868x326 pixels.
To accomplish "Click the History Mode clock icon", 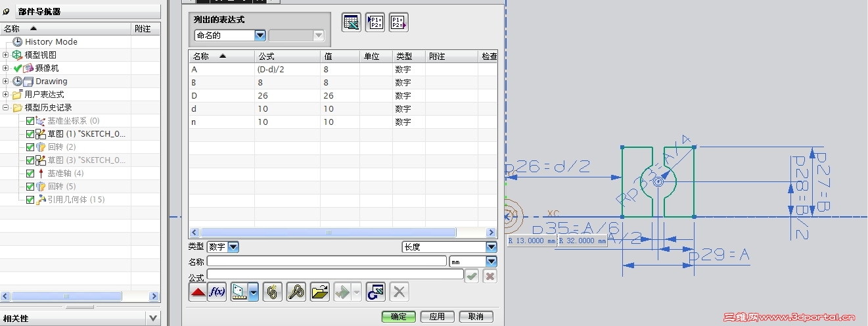I will tap(18, 41).
